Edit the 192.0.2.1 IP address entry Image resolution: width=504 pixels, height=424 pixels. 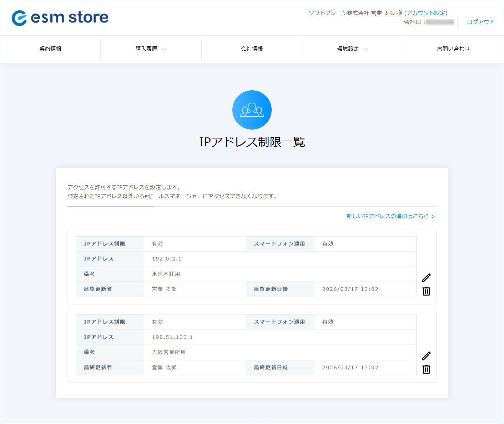426,278
